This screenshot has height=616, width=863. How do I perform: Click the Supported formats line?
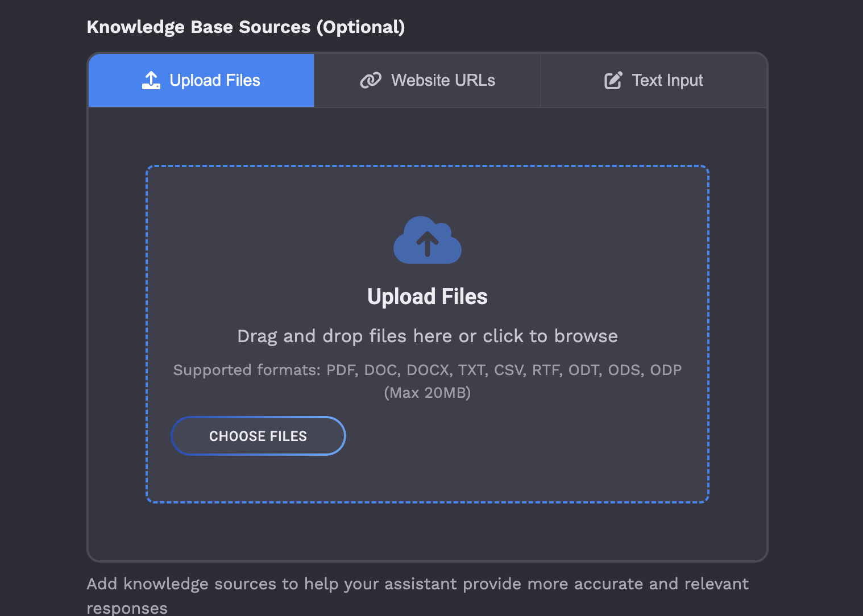(428, 370)
